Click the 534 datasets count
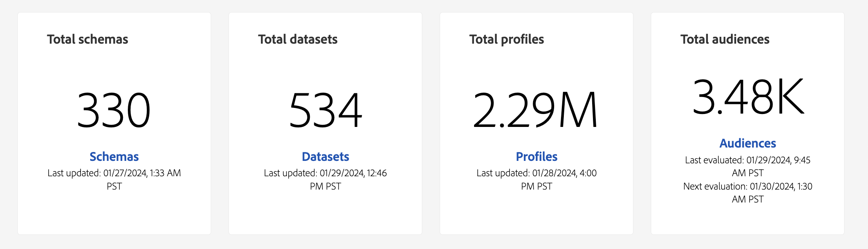Image resolution: width=868 pixels, height=249 pixels. point(325,110)
